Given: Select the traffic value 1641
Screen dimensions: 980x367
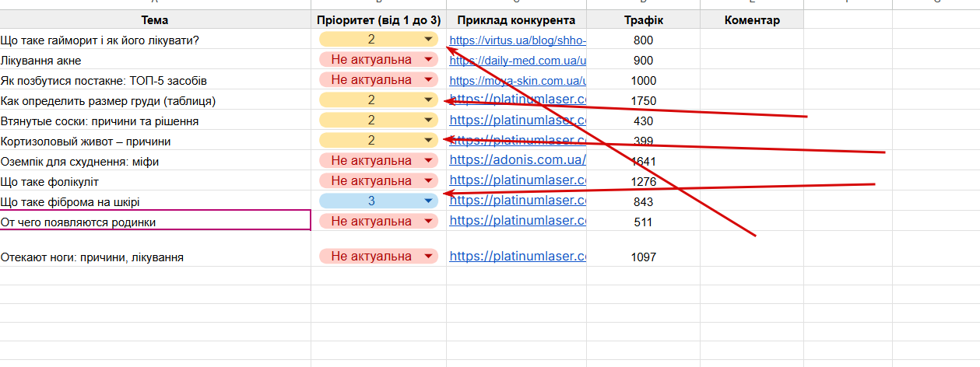Looking at the screenshot, I should [x=643, y=162].
